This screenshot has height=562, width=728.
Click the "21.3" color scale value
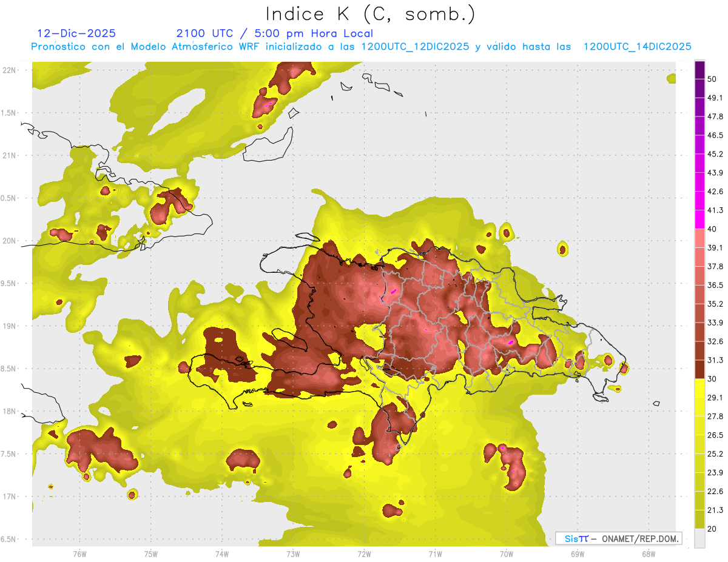pos(715,510)
